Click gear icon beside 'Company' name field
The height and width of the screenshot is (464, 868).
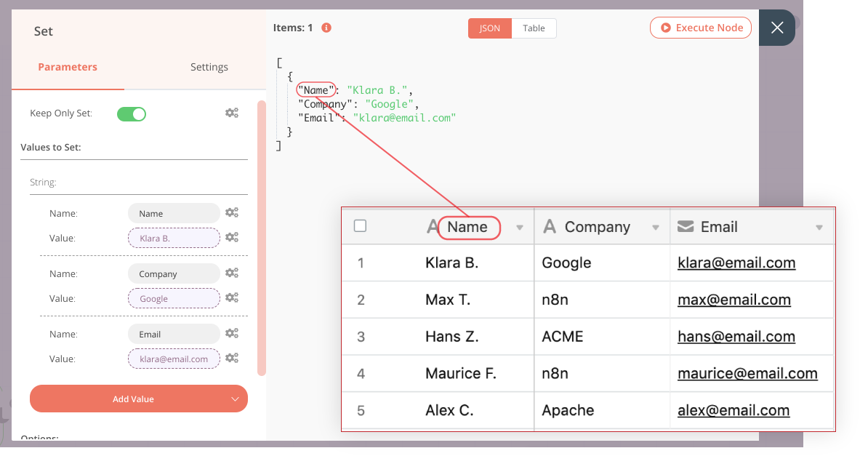pyautogui.click(x=232, y=273)
